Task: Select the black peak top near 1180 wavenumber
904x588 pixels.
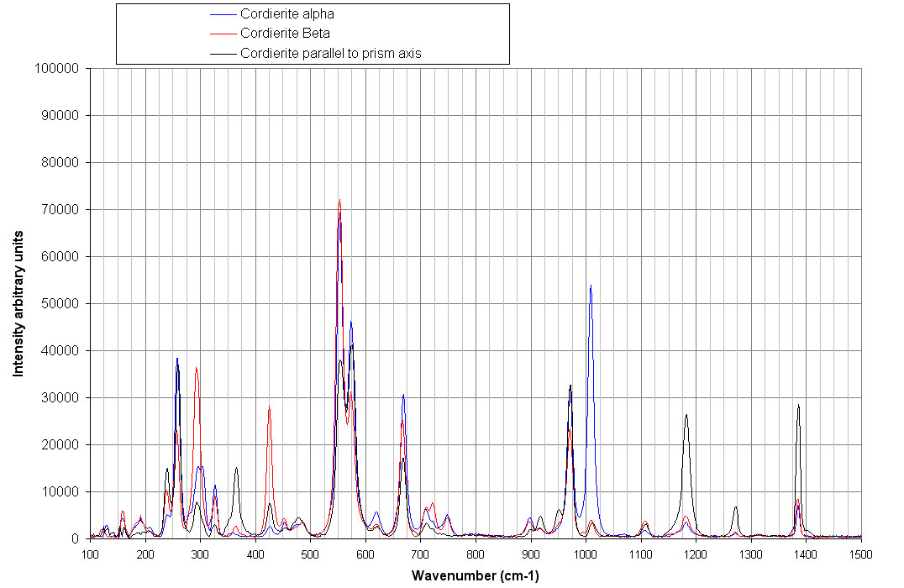Action: click(686, 415)
